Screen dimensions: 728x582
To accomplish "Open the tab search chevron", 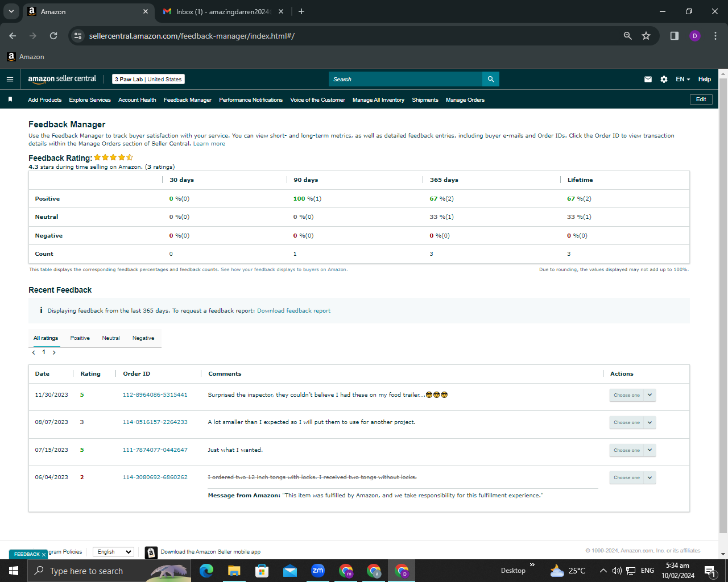I will pos(11,11).
